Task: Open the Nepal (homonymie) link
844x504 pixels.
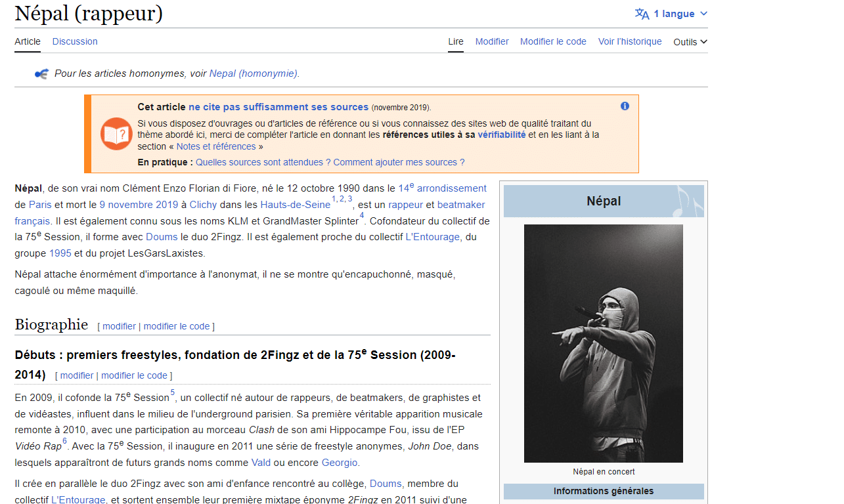Action: [x=253, y=73]
